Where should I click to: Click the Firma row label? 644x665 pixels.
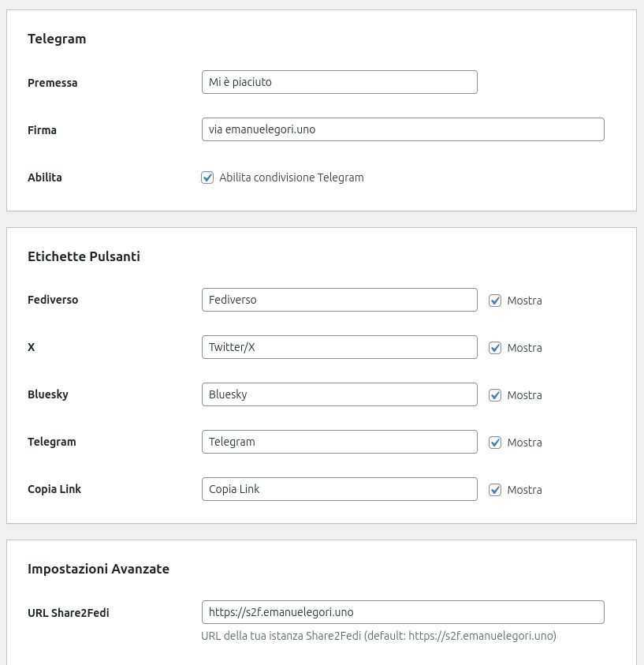click(x=43, y=130)
